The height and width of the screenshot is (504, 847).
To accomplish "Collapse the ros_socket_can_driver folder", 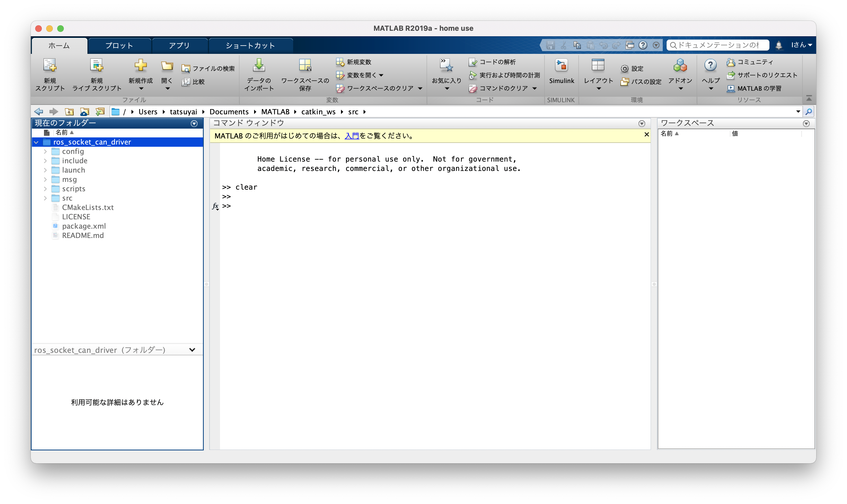I will pos(36,142).
